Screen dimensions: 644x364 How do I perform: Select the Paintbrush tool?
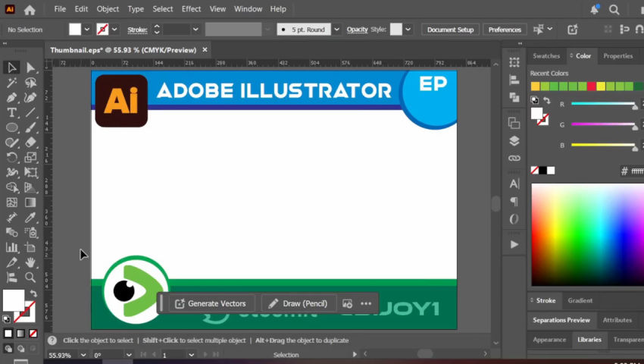30,127
